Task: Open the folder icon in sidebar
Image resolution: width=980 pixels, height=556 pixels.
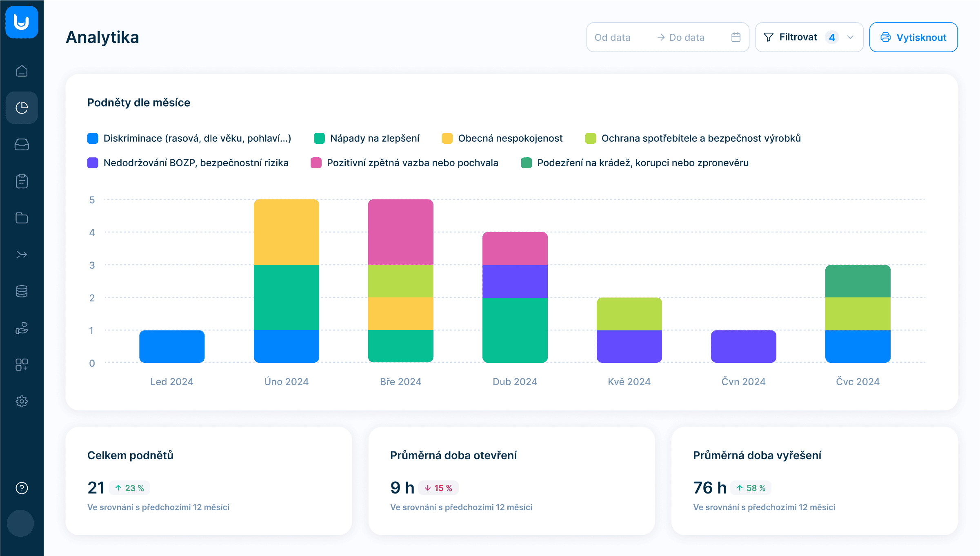Action: [22, 218]
